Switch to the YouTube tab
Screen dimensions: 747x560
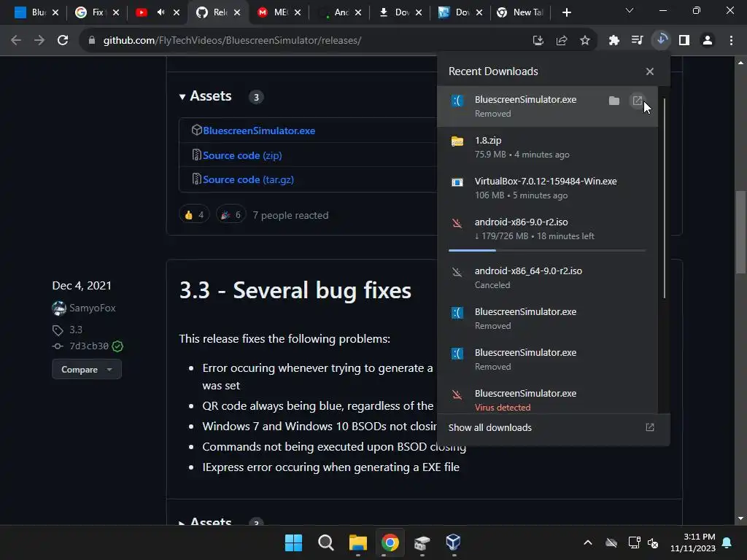click(142, 12)
